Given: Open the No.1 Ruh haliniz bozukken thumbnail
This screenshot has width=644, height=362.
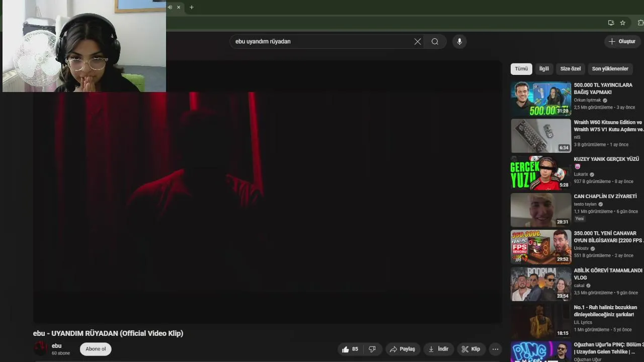Looking at the screenshot, I should point(541,321).
